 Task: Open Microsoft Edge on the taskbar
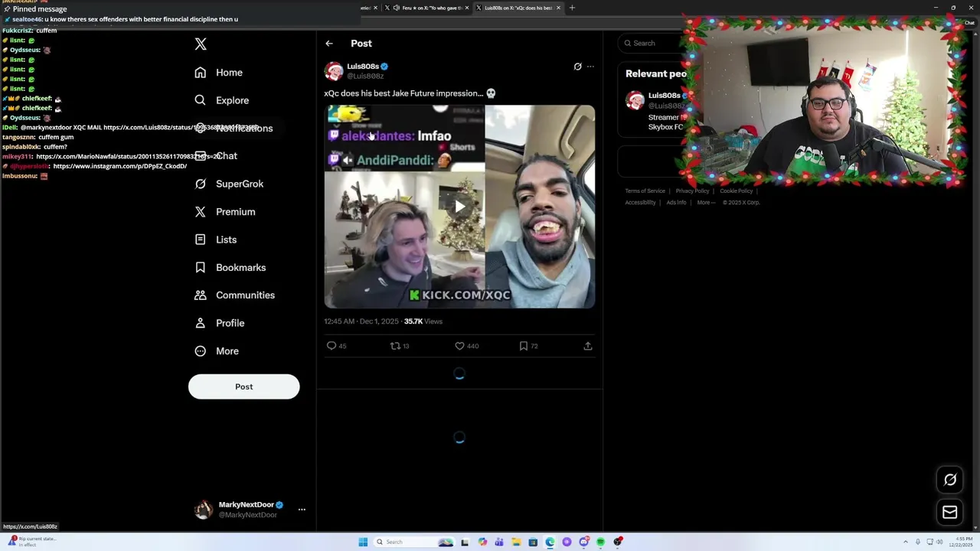point(550,542)
